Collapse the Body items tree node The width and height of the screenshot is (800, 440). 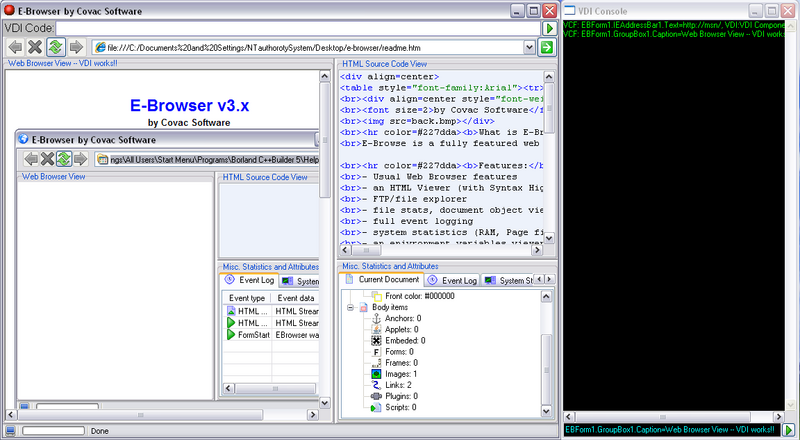pyautogui.click(x=351, y=307)
